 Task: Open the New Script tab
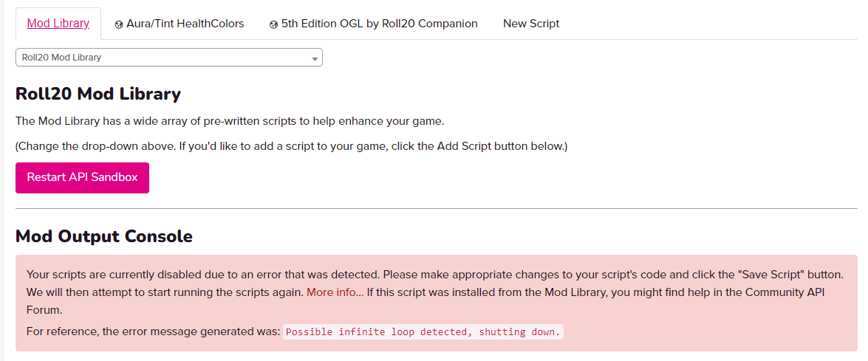(530, 24)
